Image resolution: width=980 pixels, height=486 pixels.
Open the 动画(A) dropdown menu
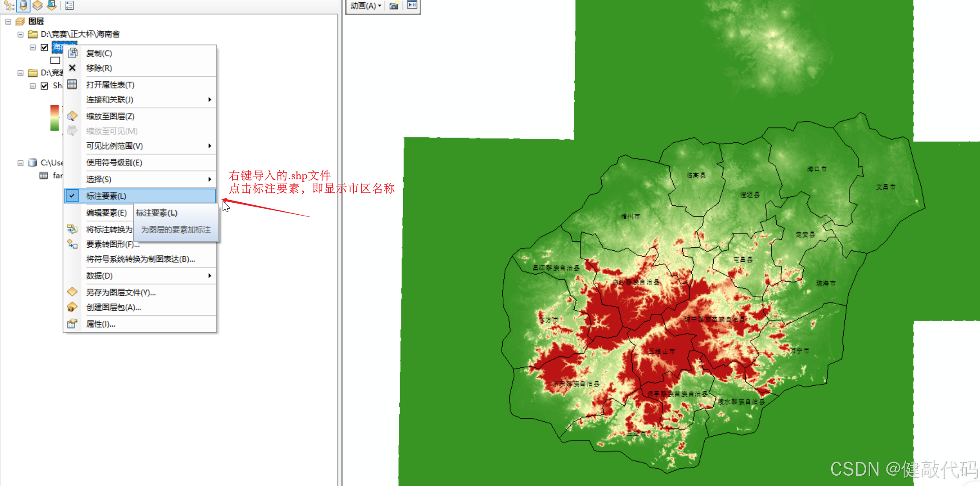(365, 6)
